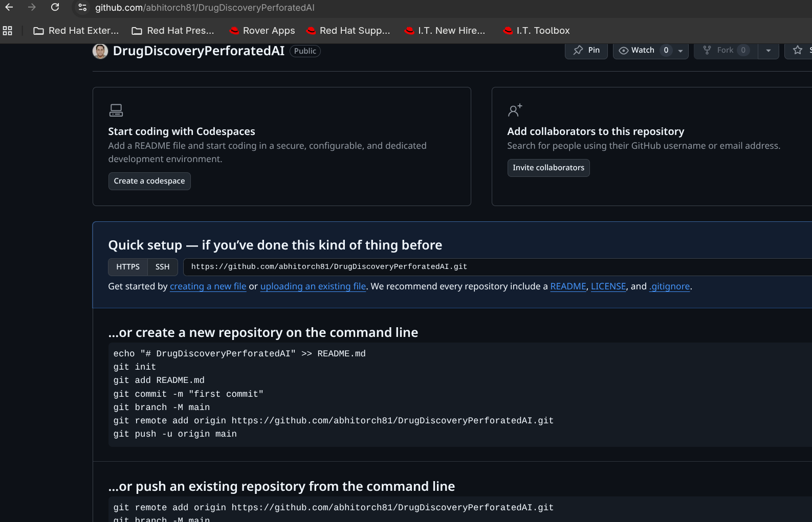Open Red Hat Pres... bookmark folder
Image resolution: width=812 pixels, height=522 pixels.
pos(173,31)
